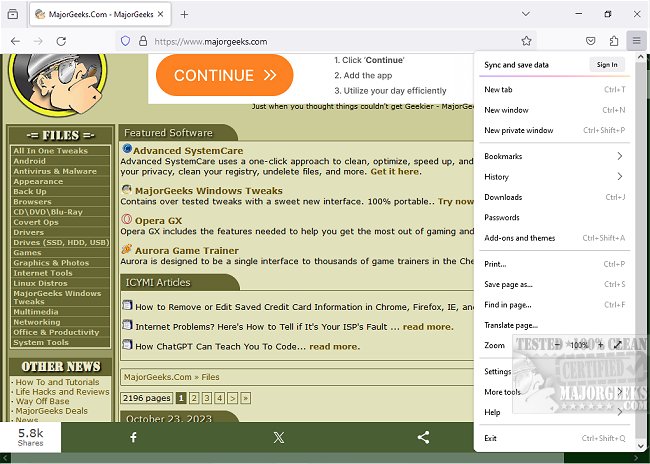Choose Save page as...

coord(554,284)
